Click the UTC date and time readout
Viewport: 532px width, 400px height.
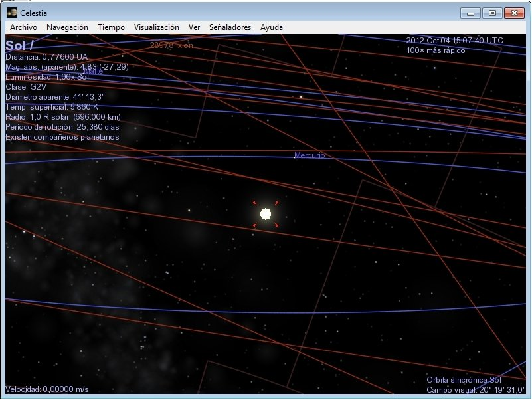click(x=454, y=41)
